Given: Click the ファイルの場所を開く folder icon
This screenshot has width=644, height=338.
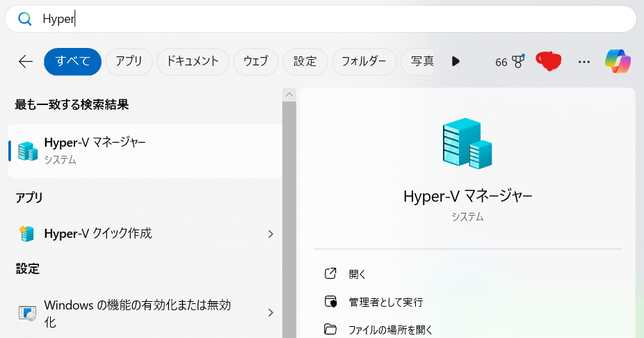Looking at the screenshot, I should tap(330, 329).
